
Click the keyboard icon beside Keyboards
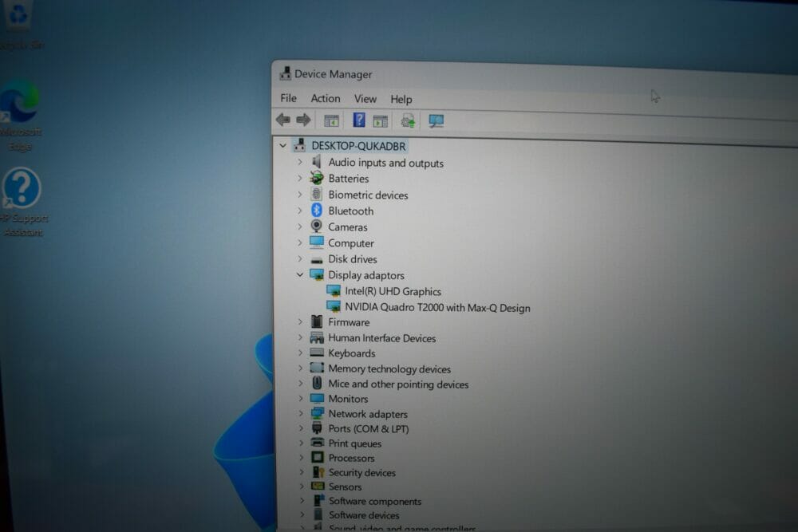pos(317,352)
